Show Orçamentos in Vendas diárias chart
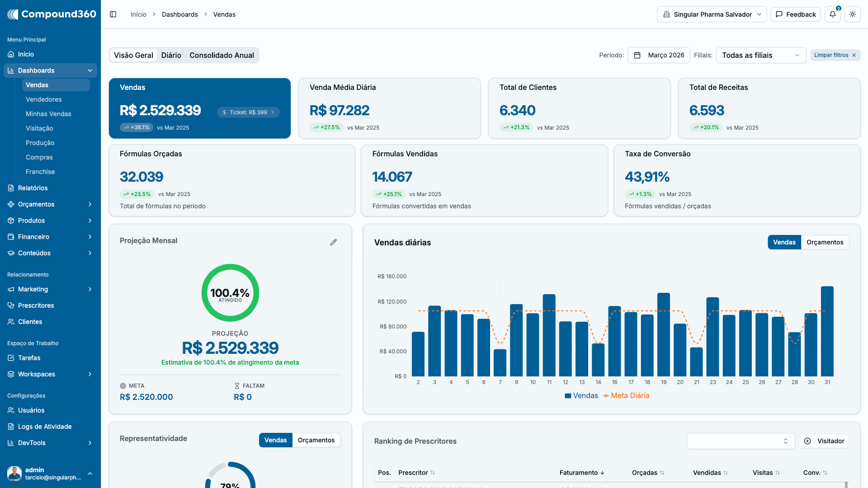The image size is (868, 488). 825,242
